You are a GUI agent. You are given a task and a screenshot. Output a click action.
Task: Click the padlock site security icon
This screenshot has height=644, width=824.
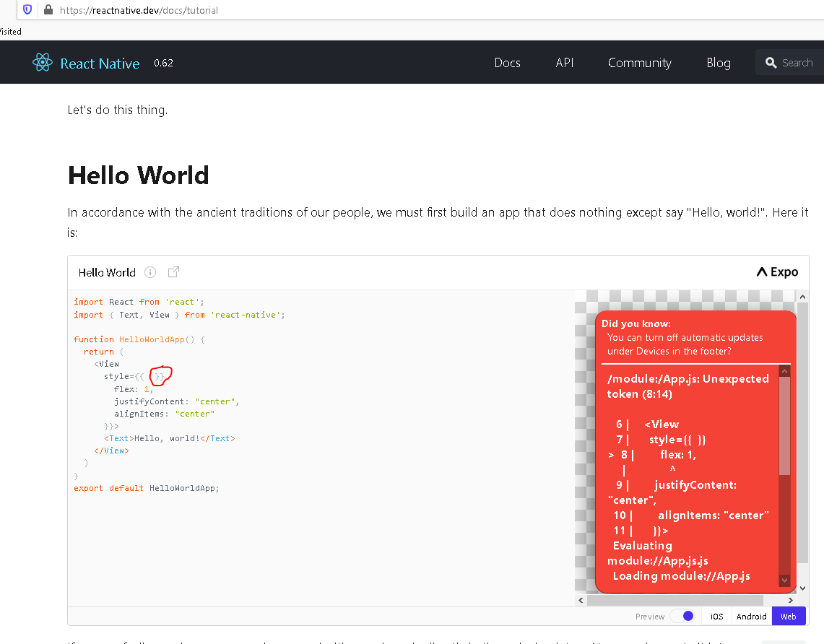(48, 9)
